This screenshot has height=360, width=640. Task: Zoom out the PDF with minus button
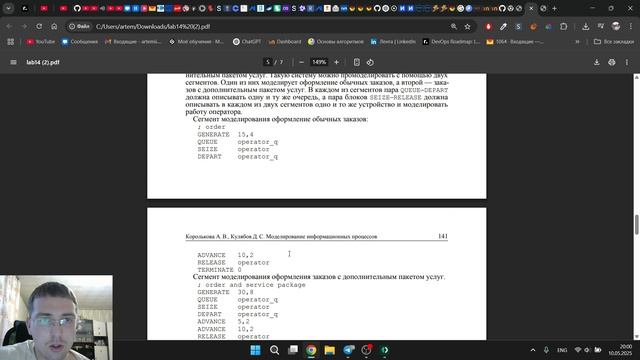click(x=301, y=62)
